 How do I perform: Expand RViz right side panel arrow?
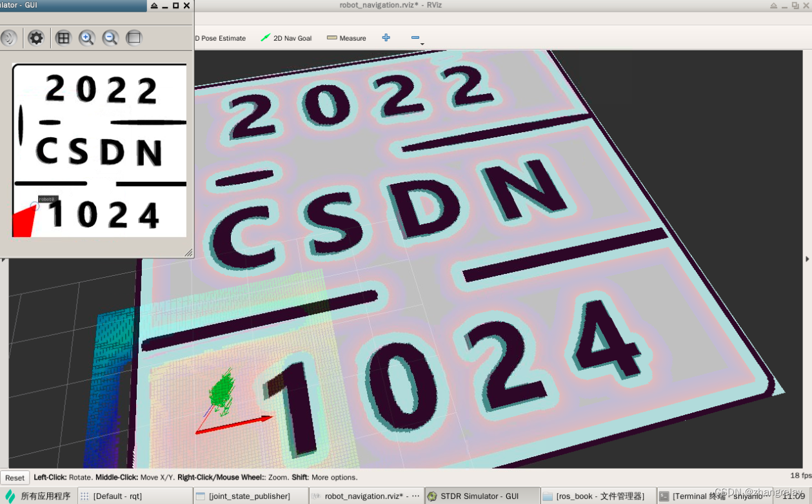pyautogui.click(x=807, y=259)
